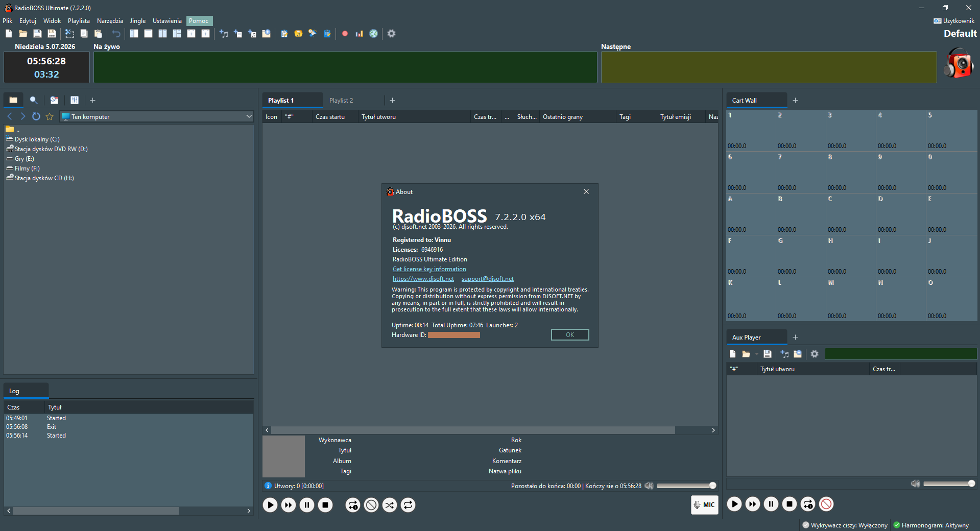Click the MIC microphone button
This screenshot has height=531, width=980.
point(704,504)
